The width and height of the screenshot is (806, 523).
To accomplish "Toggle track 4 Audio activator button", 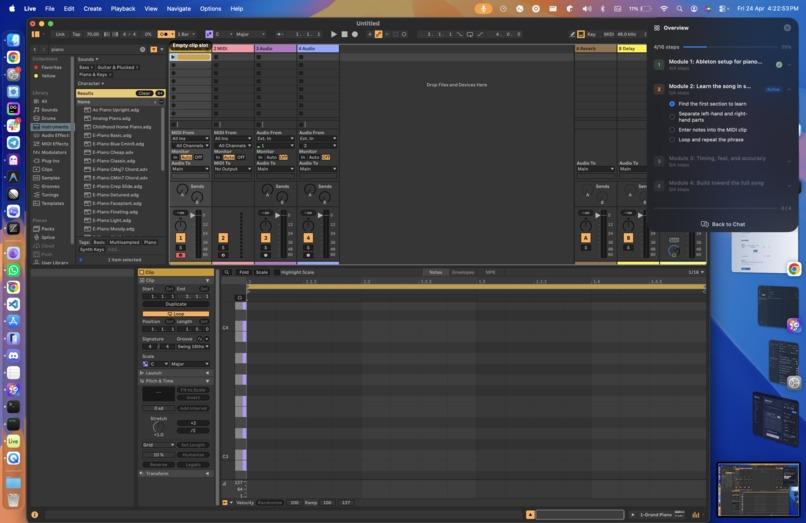I will coord(308,238).
